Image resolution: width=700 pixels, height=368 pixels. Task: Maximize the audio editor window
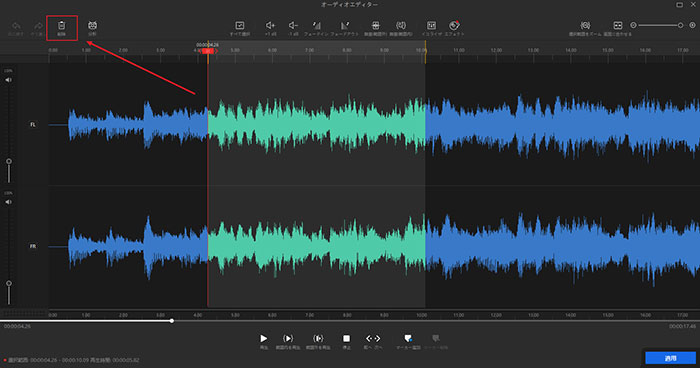(679, 4)
